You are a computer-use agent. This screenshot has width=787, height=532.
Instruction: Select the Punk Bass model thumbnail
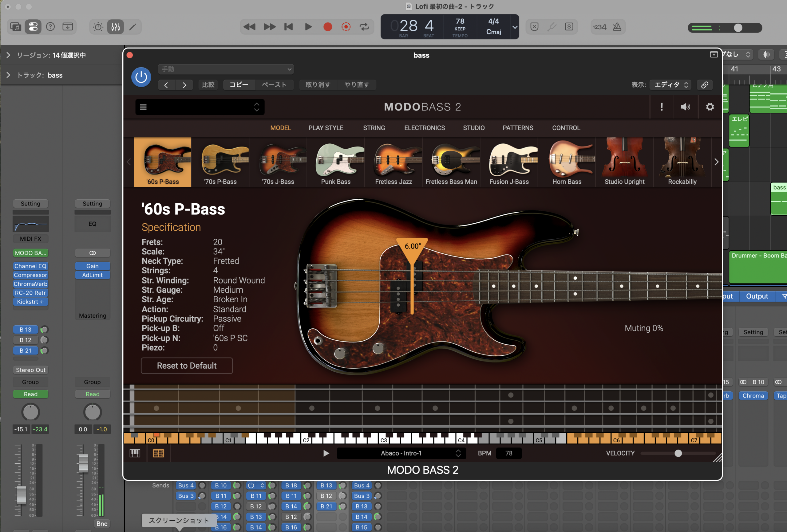tap(336, 162)
